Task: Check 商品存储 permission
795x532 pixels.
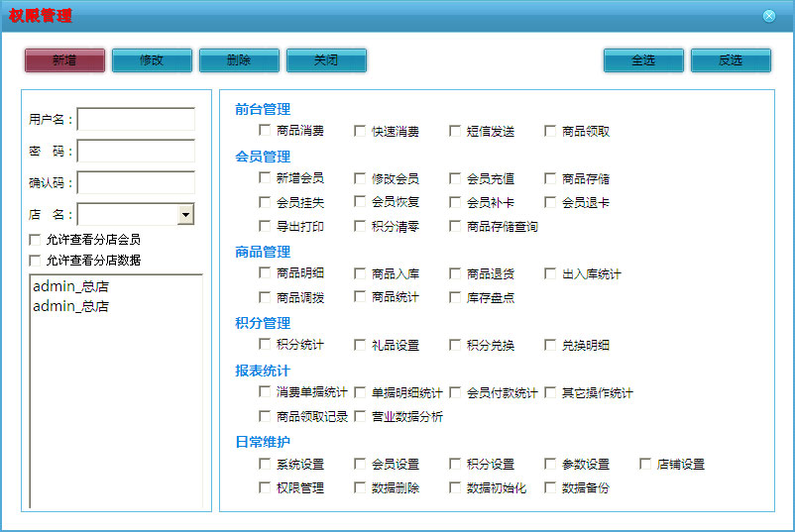Action: pyautogui.click(x=550, y=178)
